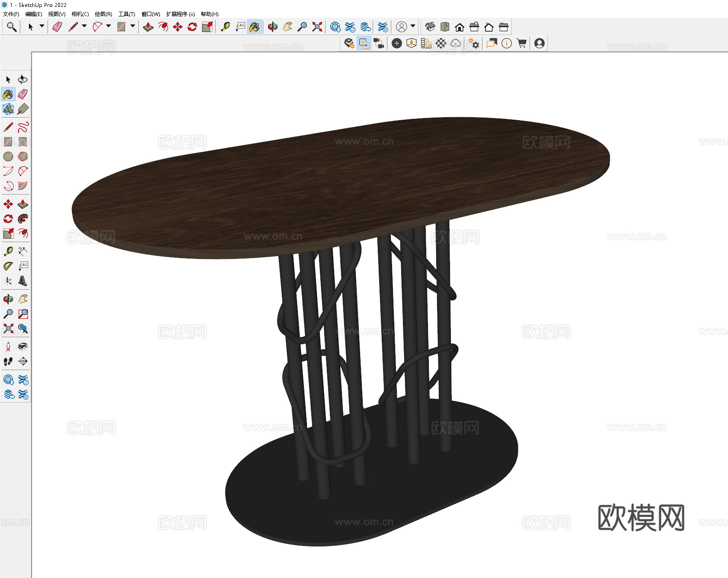Expand the Line tool dropdown arrow
728x578 pixels.
(84, 26)
